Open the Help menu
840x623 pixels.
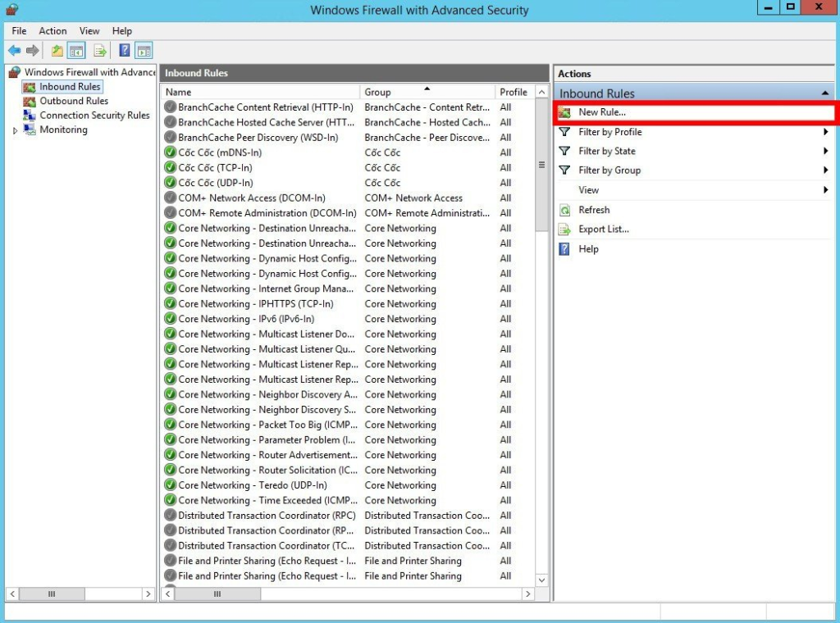tap(122, 31)
